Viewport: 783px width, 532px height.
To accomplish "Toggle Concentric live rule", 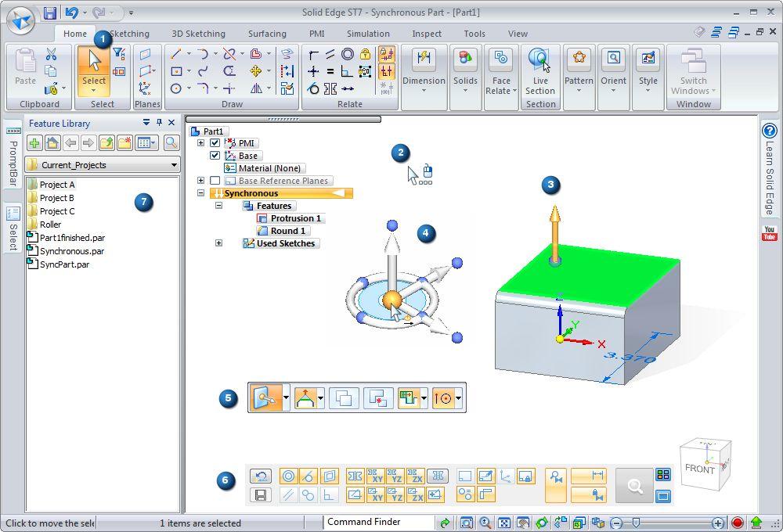I will [288, 476].
